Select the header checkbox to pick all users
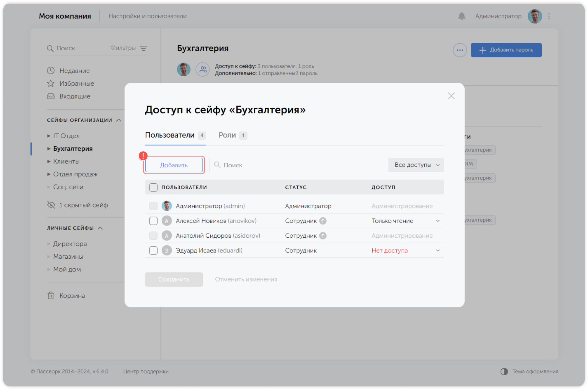The height and width of the screenshot is (390, 588). [153, 187]
